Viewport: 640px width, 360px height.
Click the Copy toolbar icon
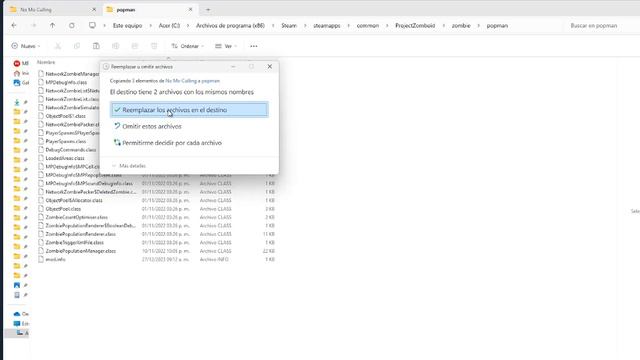click(x=77, y=46)
